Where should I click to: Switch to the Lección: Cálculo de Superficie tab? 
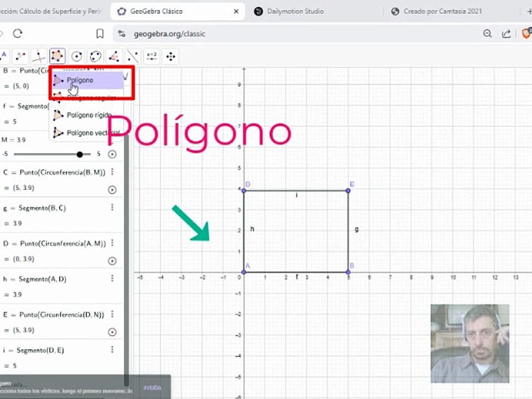tap(51, 11)
